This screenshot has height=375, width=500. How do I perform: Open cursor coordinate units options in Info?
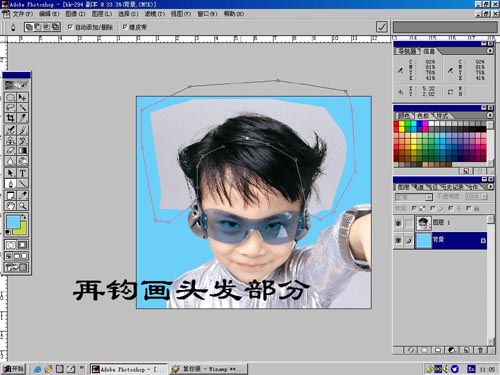coord(400,92)
